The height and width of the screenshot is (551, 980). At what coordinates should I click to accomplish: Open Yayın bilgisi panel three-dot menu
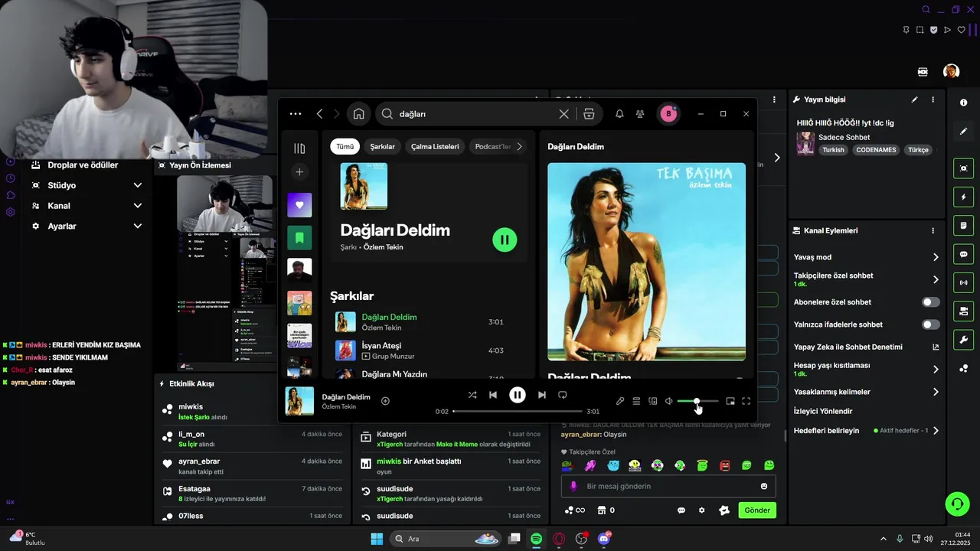[933, 99]
